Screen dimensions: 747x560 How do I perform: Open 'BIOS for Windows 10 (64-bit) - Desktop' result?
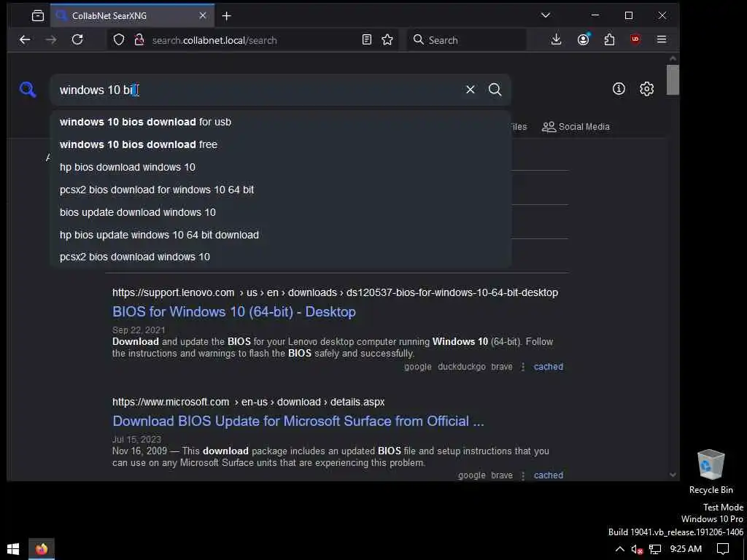pos(234,312)
